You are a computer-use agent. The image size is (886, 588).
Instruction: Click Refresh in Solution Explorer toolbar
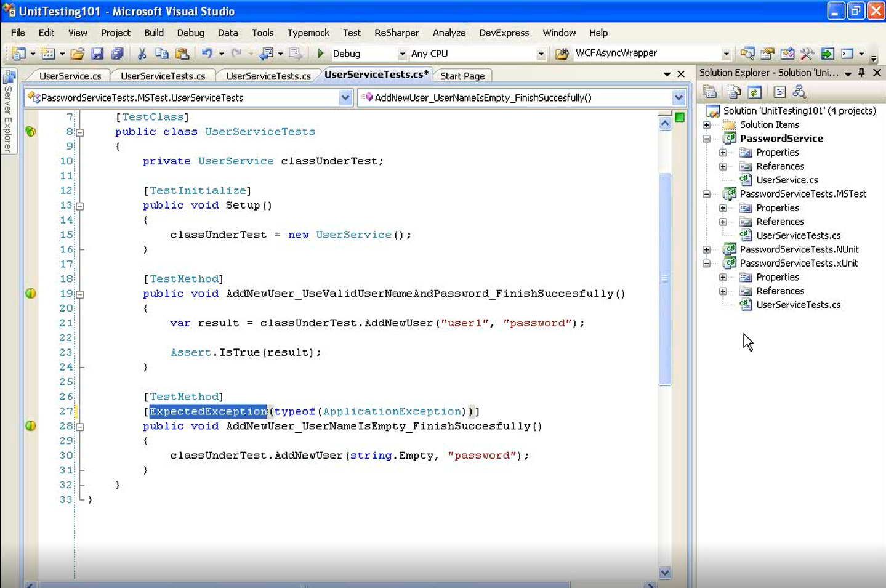[754, 92]
